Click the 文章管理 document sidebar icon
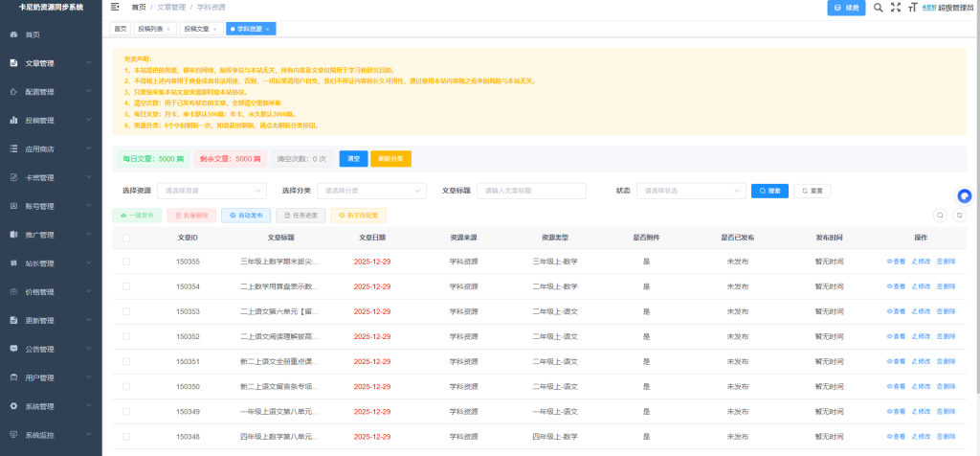 coord(13,63)
